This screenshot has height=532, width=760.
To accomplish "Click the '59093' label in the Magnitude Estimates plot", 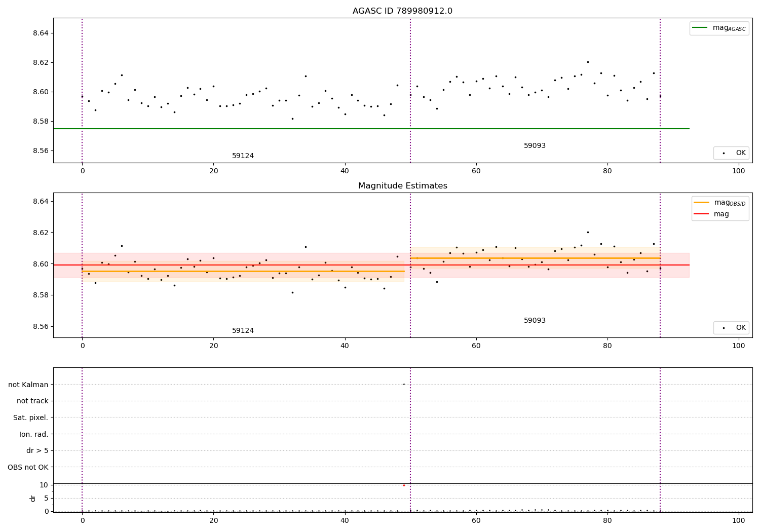I will click(x=535, y=321).
